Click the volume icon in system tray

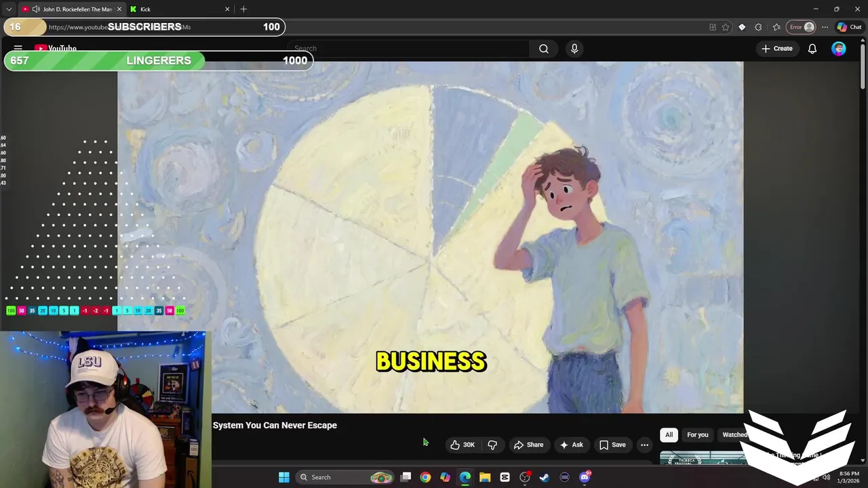point(826,477)
